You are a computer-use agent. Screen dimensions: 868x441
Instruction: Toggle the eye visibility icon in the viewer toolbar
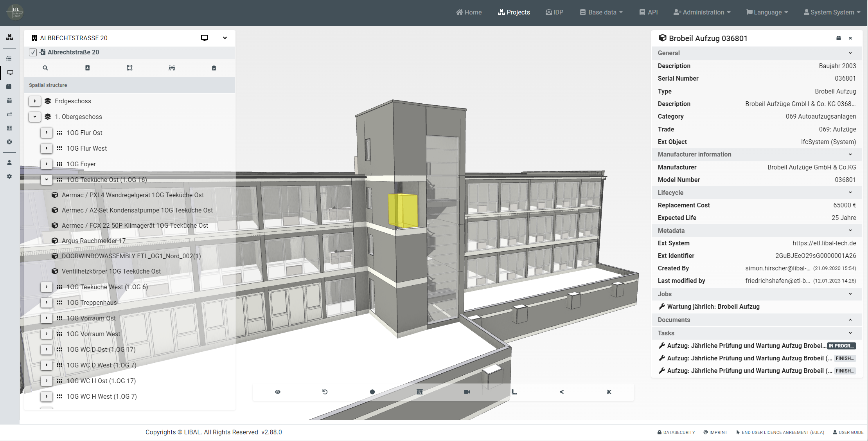pos(278,392)
